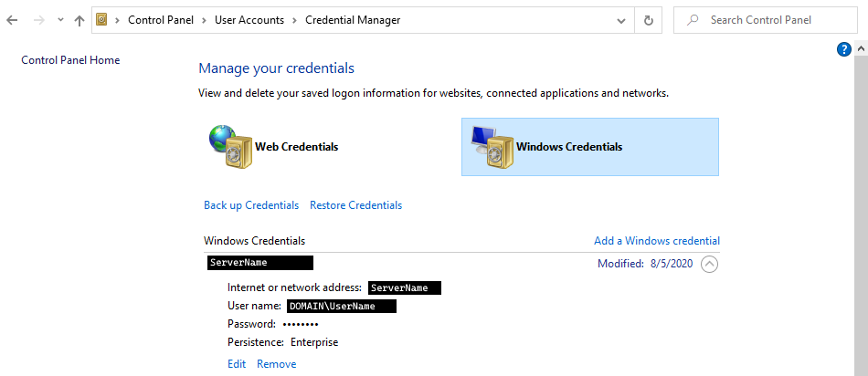The width and height of the screenshot is (868, 376).
Task: Collapse the ServerName credential entry chevron
Action: tap(710, 264)
